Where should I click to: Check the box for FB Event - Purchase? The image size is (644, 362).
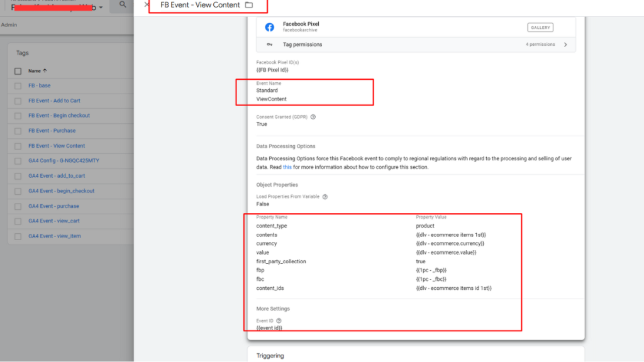pyautogui.click(x=18, y=131)
